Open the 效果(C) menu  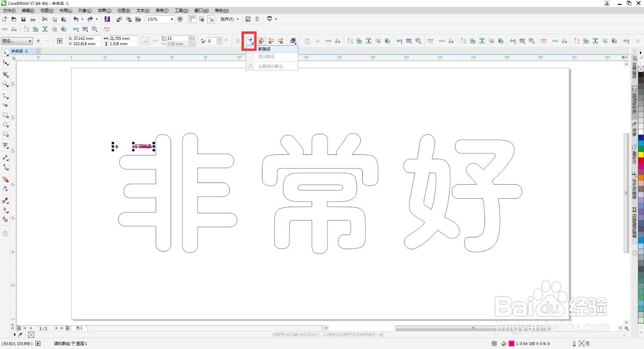point(104,10)
